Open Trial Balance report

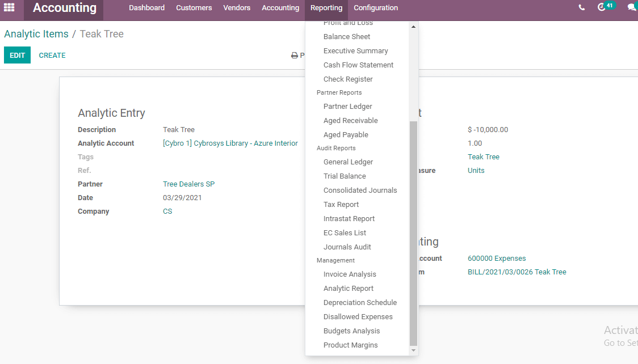[345, 176]
